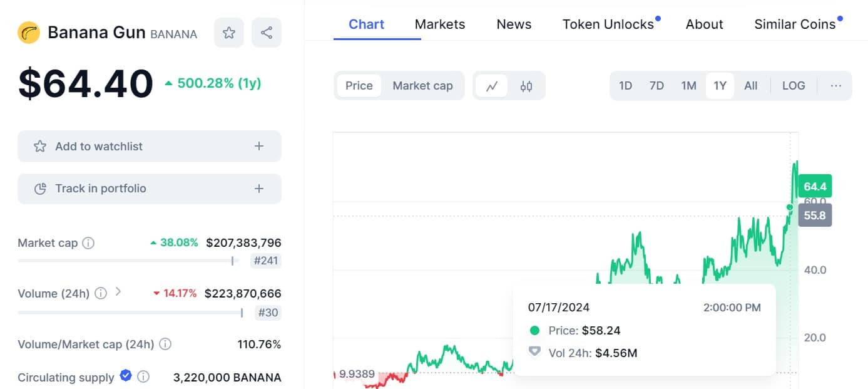The image size is (868, 389).
Task: Open the Token Unlocks tab
Action: point(608,24)
